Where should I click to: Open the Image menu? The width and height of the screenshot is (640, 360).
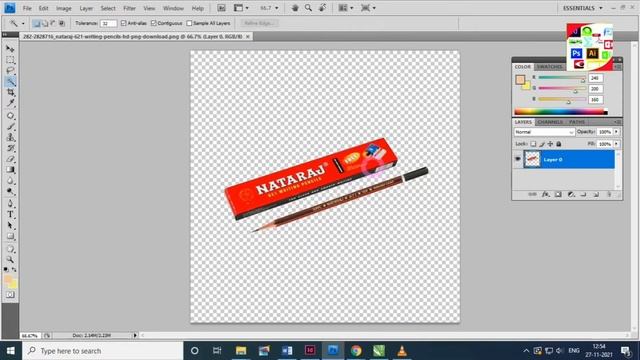pyautogui.click(x=64, y=8)
